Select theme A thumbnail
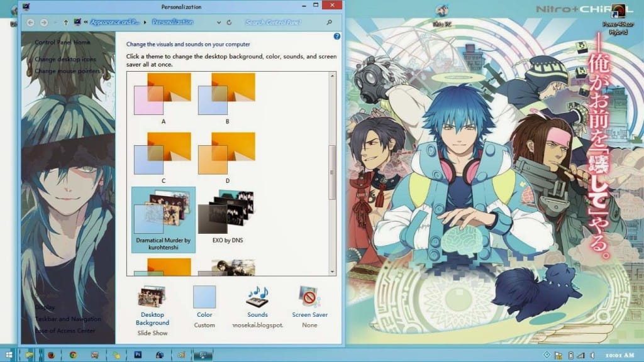The height and width of the screenshot is (362, 644). [163, 94]
